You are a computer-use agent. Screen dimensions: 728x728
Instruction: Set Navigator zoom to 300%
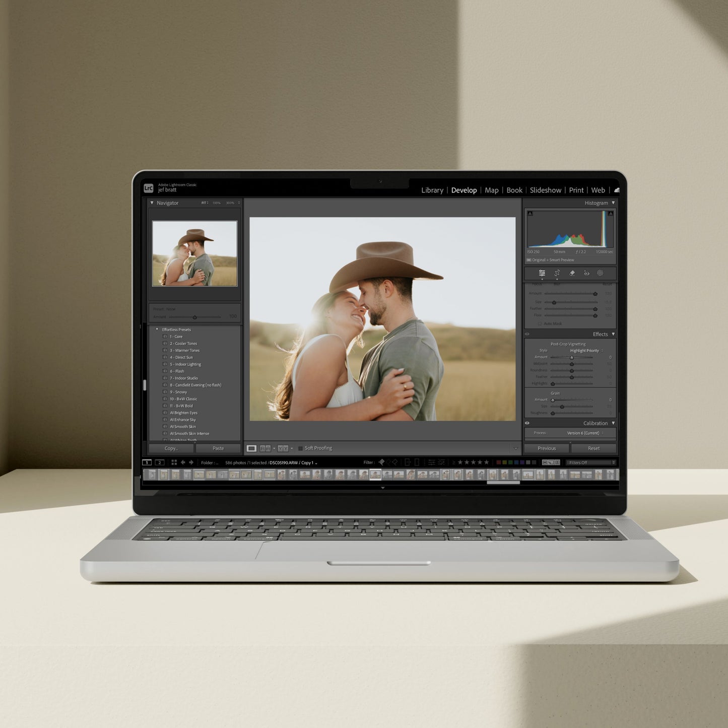230,203
